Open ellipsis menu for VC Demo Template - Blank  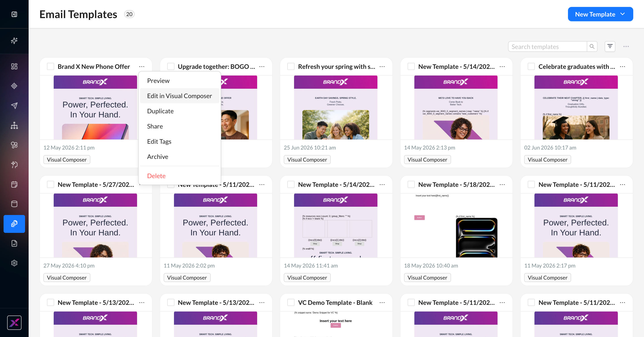click(382, 303)
